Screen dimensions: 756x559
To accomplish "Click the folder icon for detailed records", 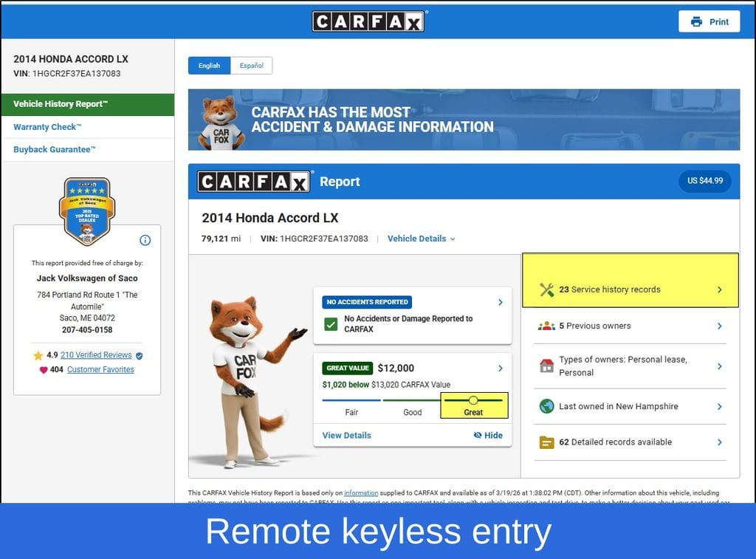I will click(546, 442).
